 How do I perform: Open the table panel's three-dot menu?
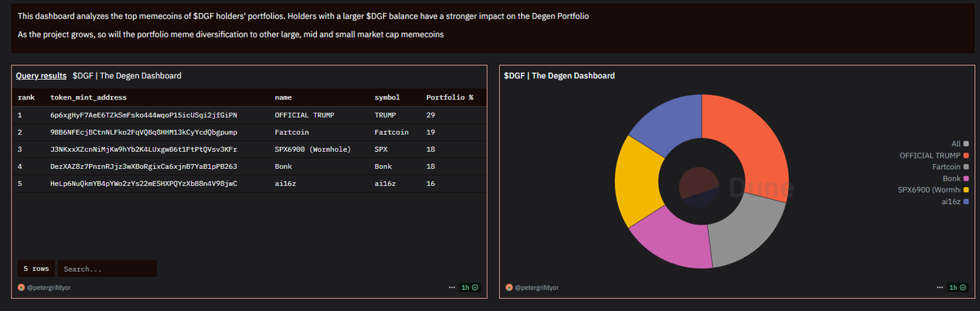[452, 287]
